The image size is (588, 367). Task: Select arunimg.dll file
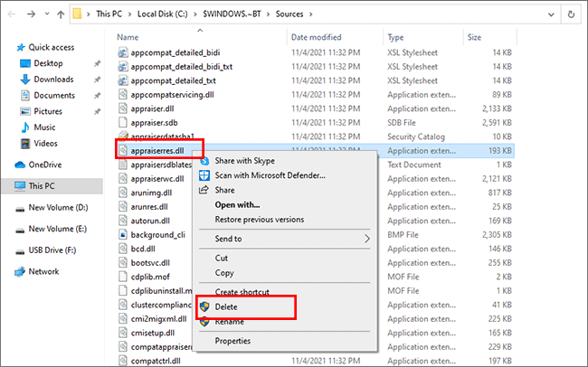[151, 193]
